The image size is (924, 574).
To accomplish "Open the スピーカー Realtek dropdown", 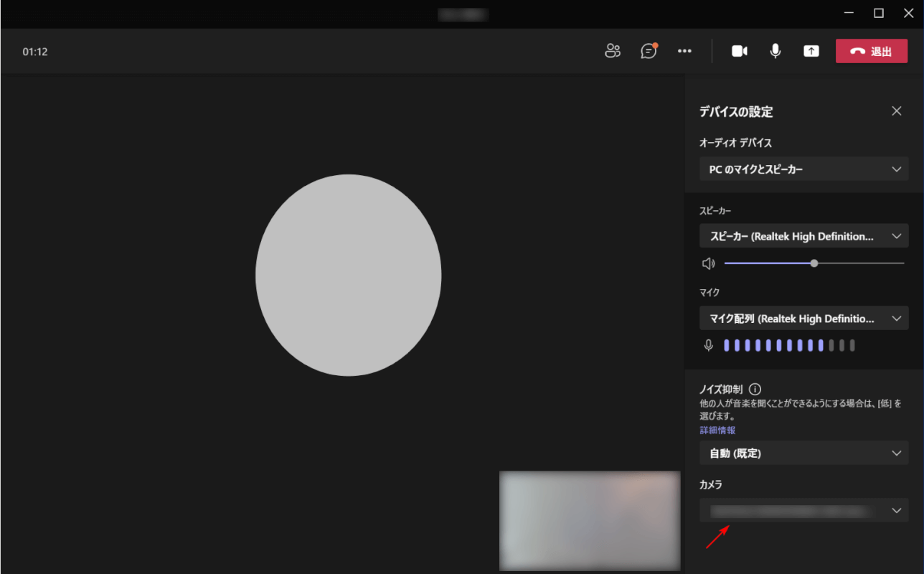I will (x=804, y=236).
